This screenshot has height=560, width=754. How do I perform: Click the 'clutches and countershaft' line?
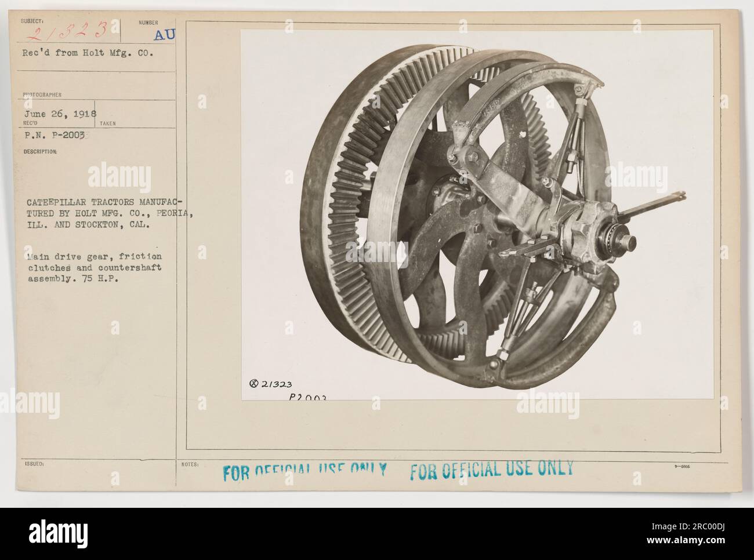95,267
